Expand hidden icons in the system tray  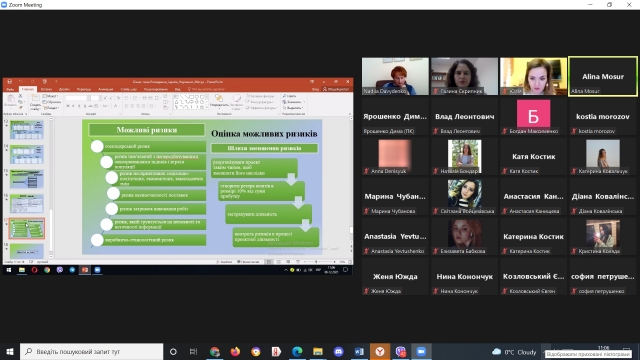(546, 351)
